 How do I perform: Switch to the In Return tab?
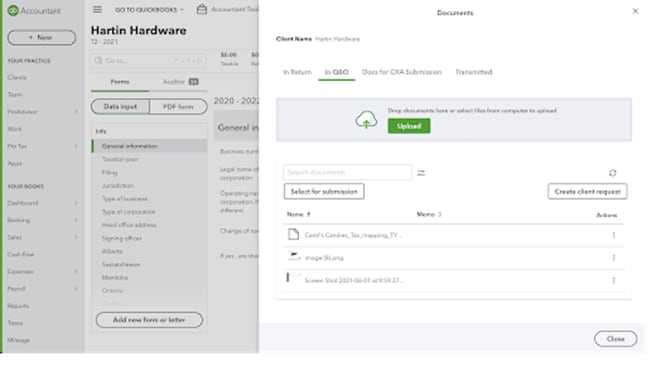[x=297, y=72]
